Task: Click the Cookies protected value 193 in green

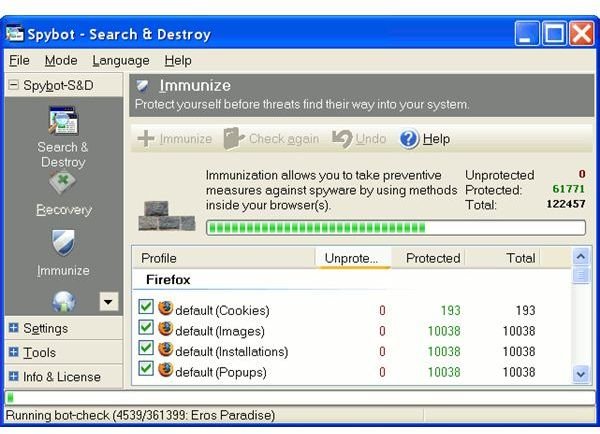Action: pyautogui.click(x=450, y=310)
